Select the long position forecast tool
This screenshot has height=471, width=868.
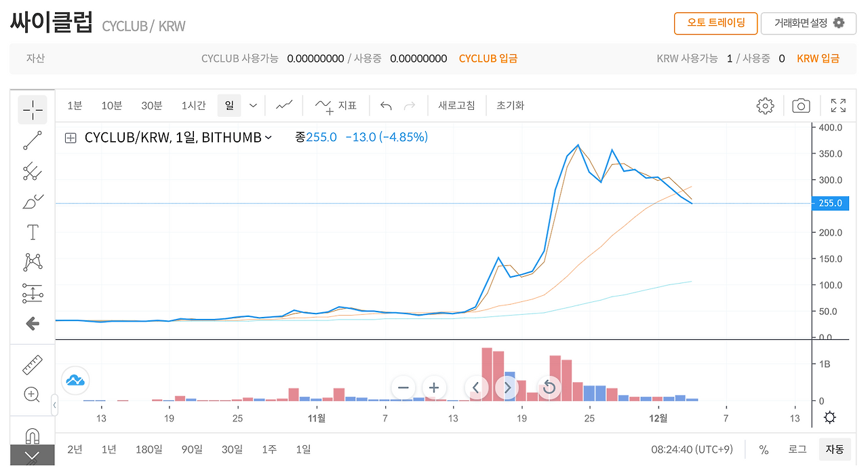(x=32, y=293)
